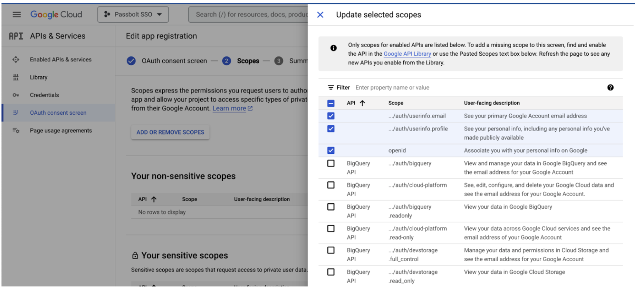This screenshot has width=644, height=293.
Task: Click 'Associate you with your personal info on Google'
Action: pyautogui.click(x=525, y=150)
